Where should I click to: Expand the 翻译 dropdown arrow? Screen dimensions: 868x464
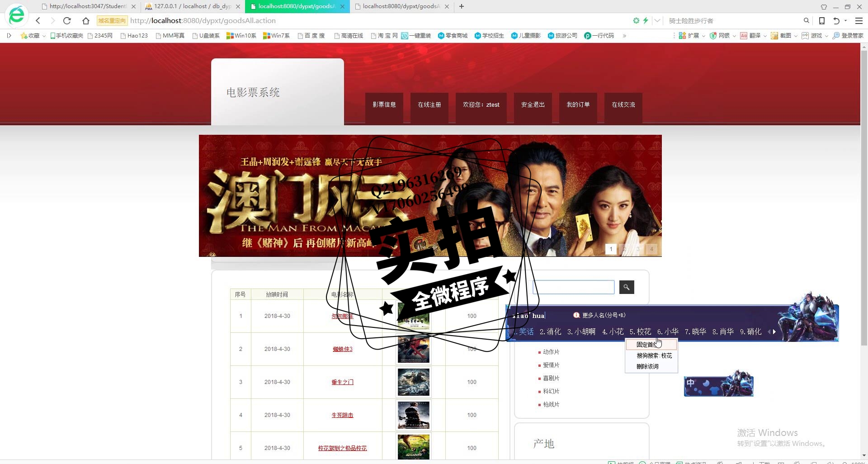click(x=765, y=36)
